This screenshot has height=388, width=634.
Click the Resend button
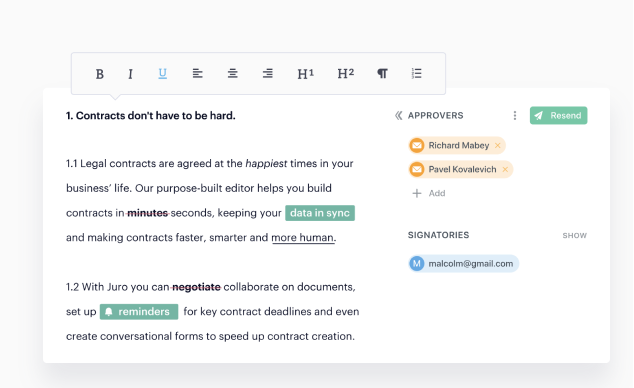(558, 116)
